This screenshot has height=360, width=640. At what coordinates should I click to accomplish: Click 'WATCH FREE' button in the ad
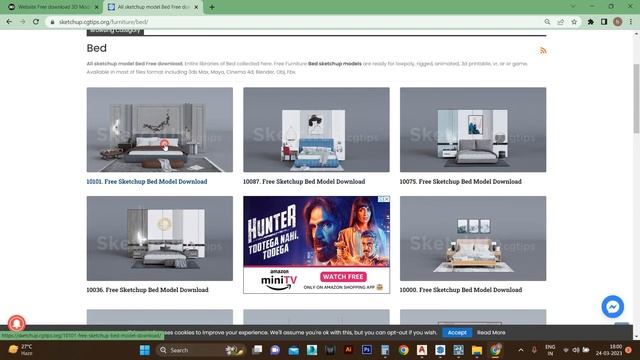(x=343, y=277)
